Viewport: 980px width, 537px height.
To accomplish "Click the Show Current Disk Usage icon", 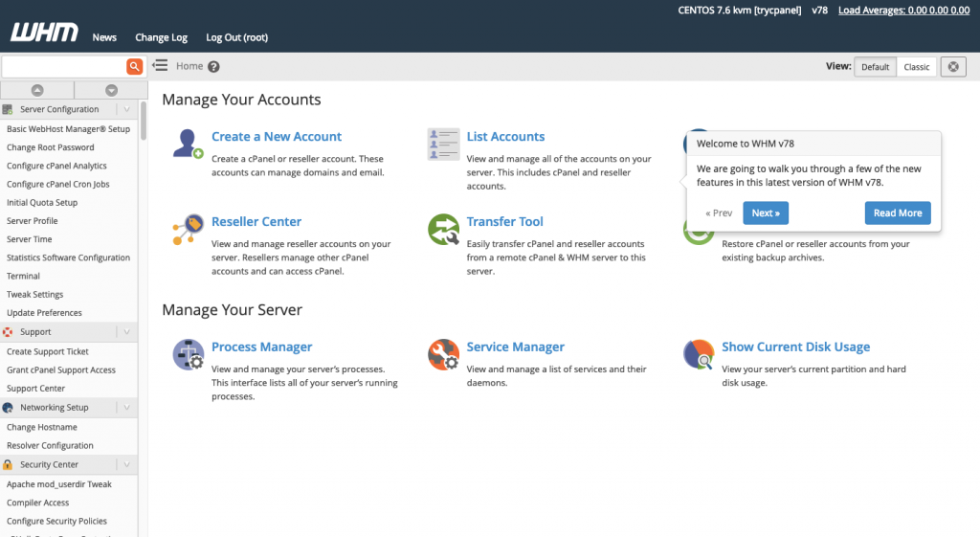I will (x=699, y=354).
